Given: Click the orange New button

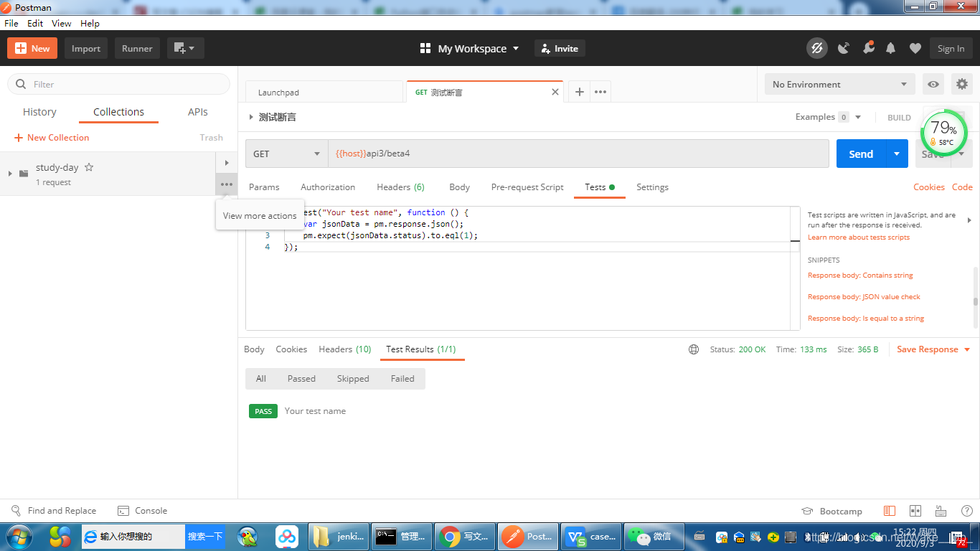Looking at the screenshot, I should coord(32,48).
